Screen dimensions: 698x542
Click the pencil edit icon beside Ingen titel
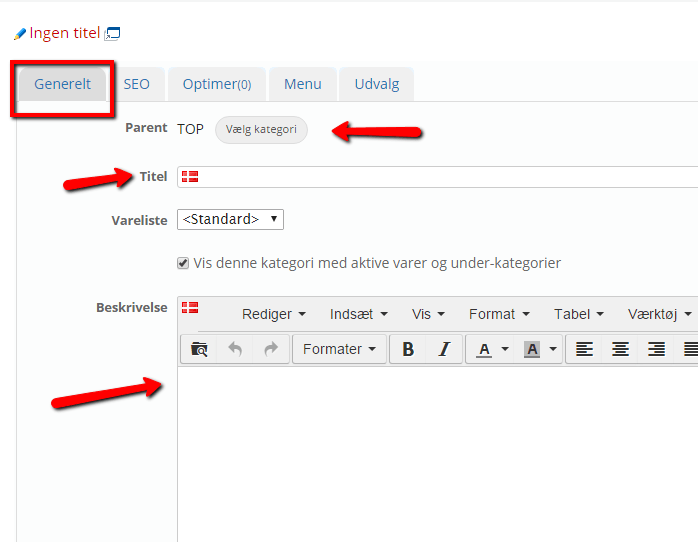click(x=20, y=34)
